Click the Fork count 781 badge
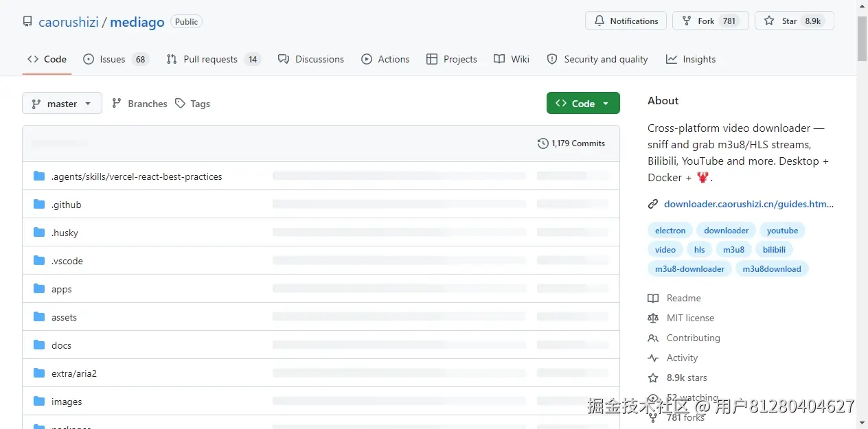 point(729,21)
